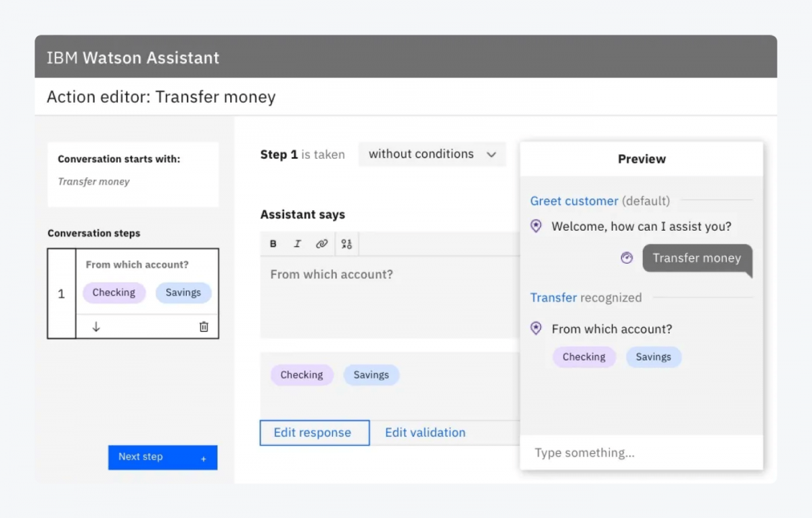Toggle italic formatting in the response editor

pyautogui.click(x=297, y=243)
